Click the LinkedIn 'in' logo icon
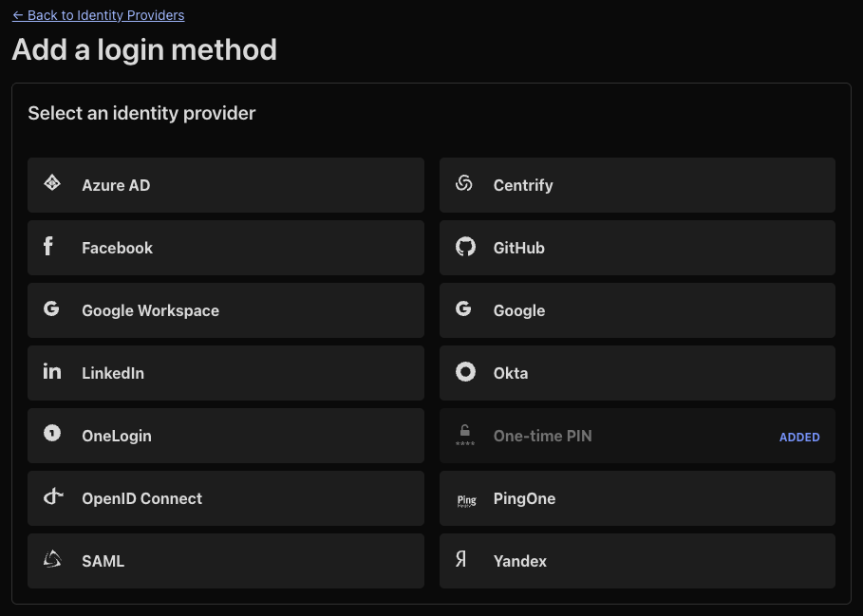Image resolution: width=863 pixels, height=616 pixels. tap(52, 372)
